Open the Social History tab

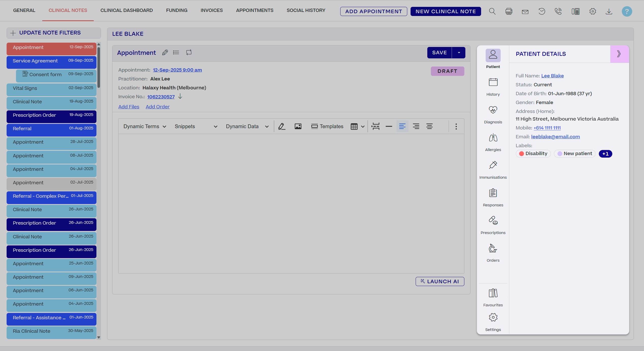306,10
